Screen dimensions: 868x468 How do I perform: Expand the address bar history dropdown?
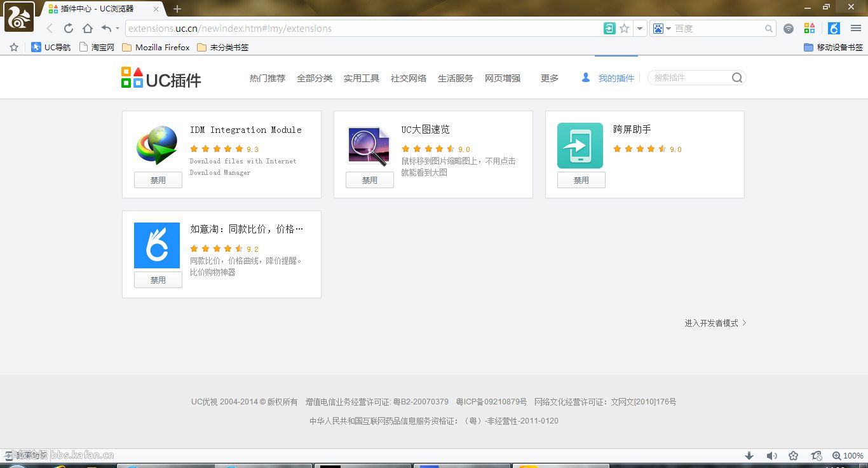coord(640,29)
